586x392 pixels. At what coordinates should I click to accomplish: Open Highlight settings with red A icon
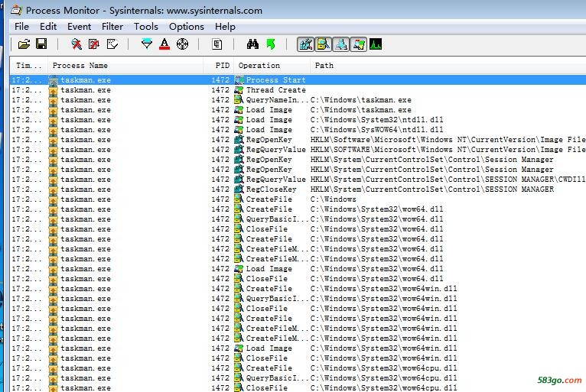[x=164, y=44]
